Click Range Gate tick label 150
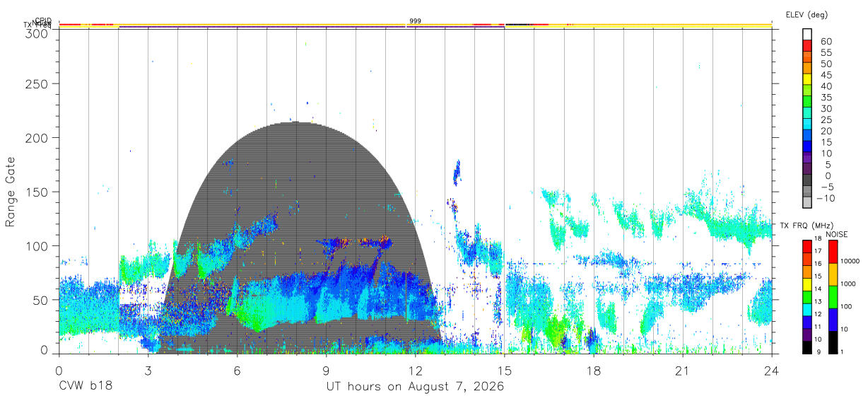 coord(36,192)
